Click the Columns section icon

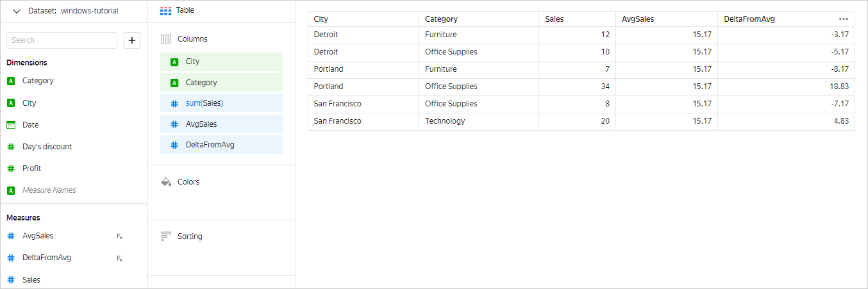166,39
